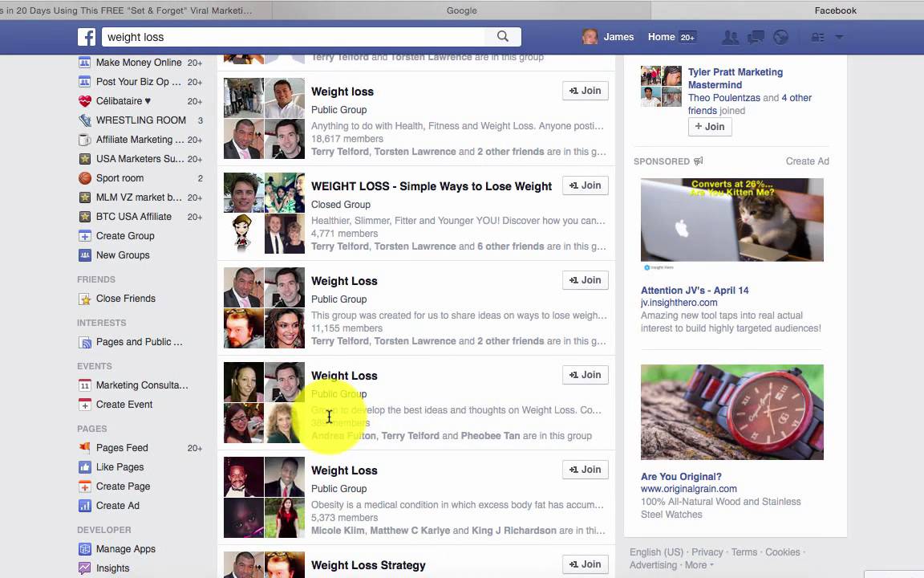Click the Create Group plus icon
This screenshot has height=578, width=924.
(85, 236)
